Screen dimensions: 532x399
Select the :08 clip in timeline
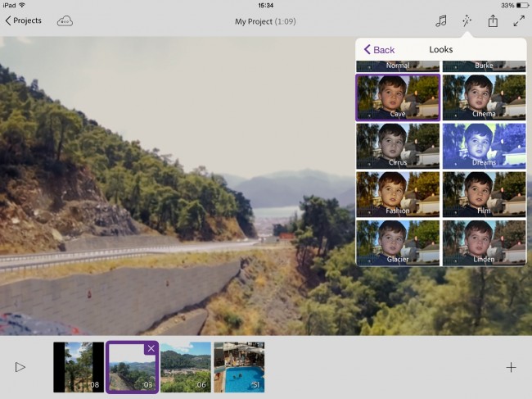pos(79,367)
